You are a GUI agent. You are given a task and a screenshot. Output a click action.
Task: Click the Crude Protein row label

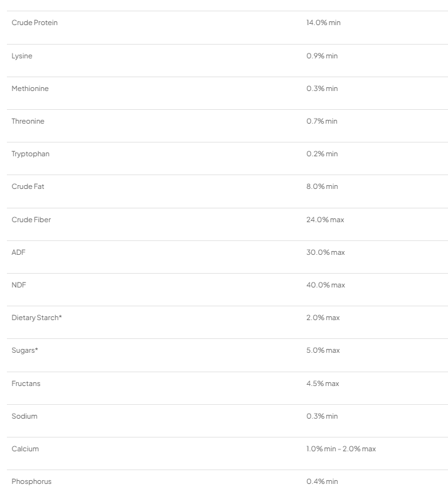[35, 23]
